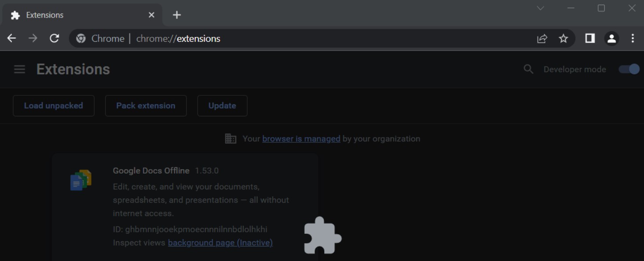Open the browser is managed link
Screen dimensions: 644x261
[x=301, y=139]
